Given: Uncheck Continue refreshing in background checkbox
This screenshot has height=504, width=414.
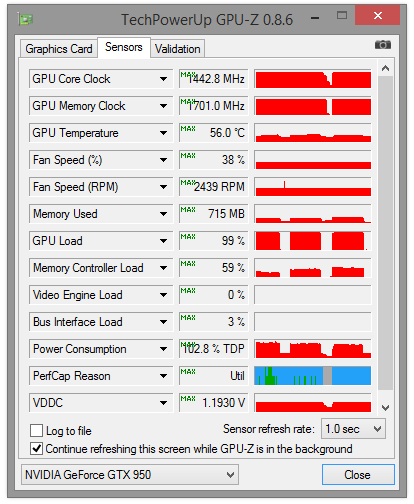Looking at the screenshot, I should 36,449.
